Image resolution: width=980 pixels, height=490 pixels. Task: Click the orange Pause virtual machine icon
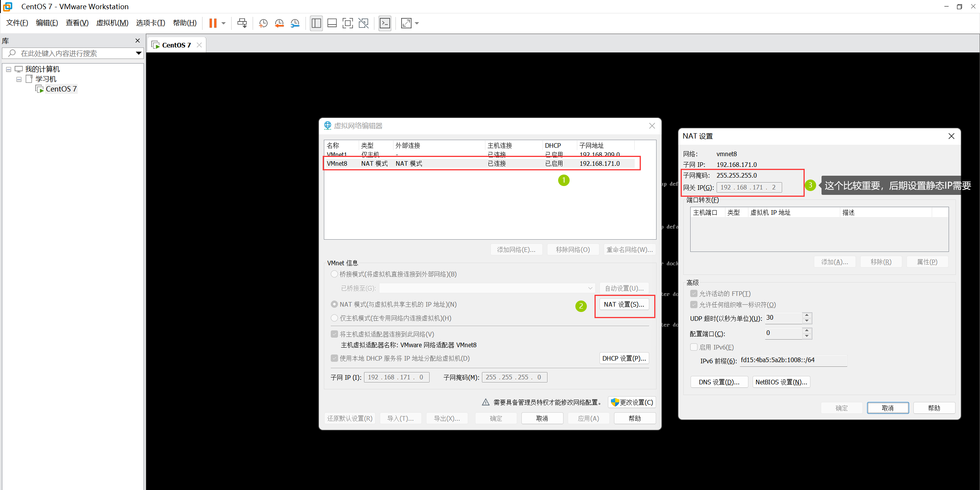pyautogui.click(x=213, y=23)
